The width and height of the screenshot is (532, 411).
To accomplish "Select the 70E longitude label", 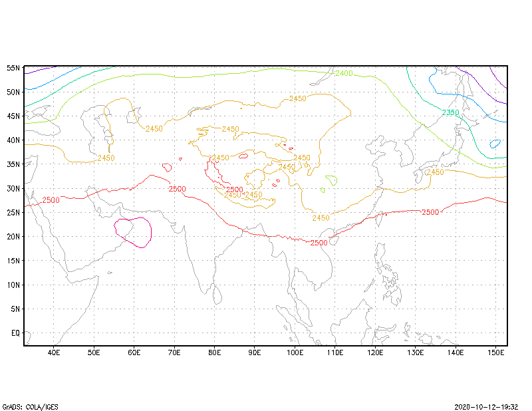I will (x=174, y=352).
